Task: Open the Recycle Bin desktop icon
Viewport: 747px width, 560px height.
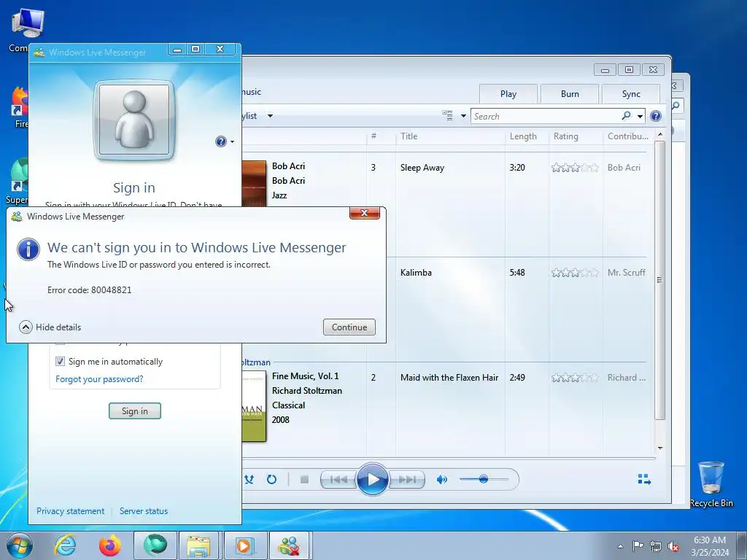Action: point(711,484)
